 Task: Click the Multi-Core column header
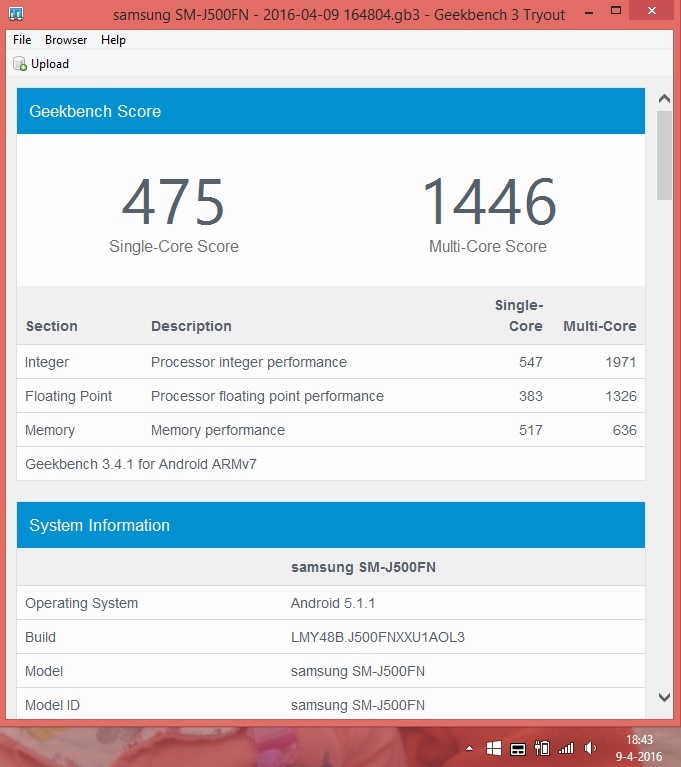(600, 326)
